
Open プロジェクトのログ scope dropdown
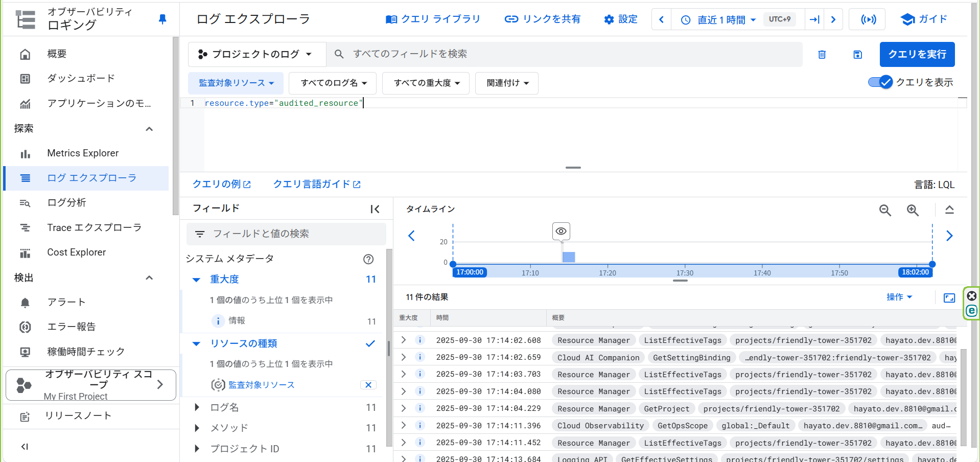(256, 54)
